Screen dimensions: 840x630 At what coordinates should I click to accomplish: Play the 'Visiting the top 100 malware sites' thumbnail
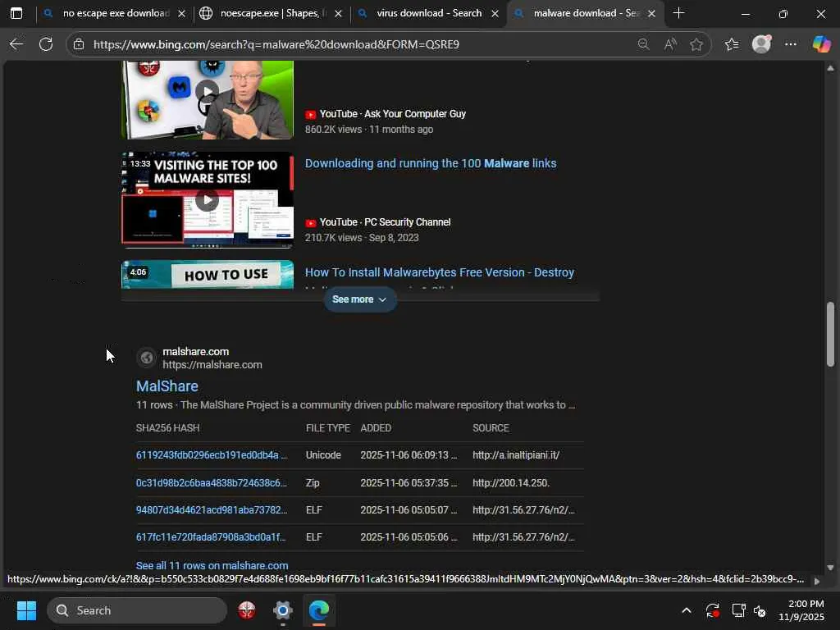pyautogui.click(x=208, y=200)
